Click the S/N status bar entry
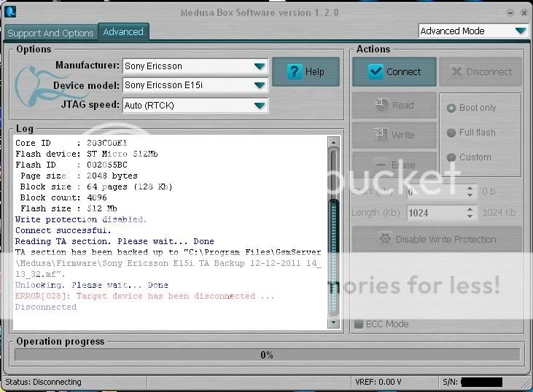Screen dimensions: 533x392 click(x=472, y=382)
